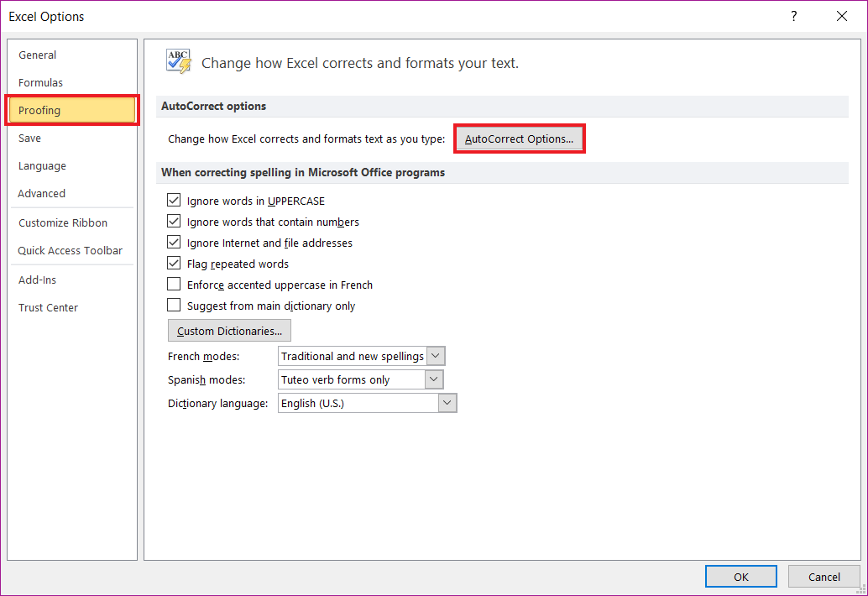Click the AutoCorrect Options button
The width and height of the screenshot is (868, 596).
click(520, 139)
